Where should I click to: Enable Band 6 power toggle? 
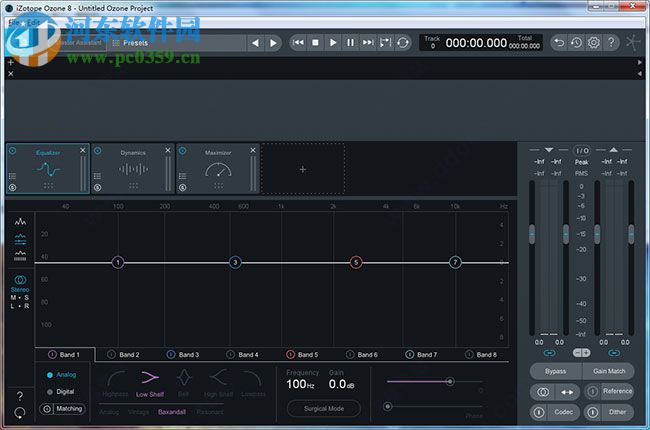[350, 355]
